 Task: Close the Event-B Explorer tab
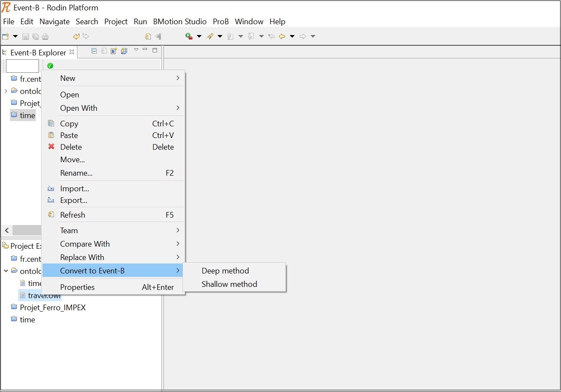tap(72, 52)
